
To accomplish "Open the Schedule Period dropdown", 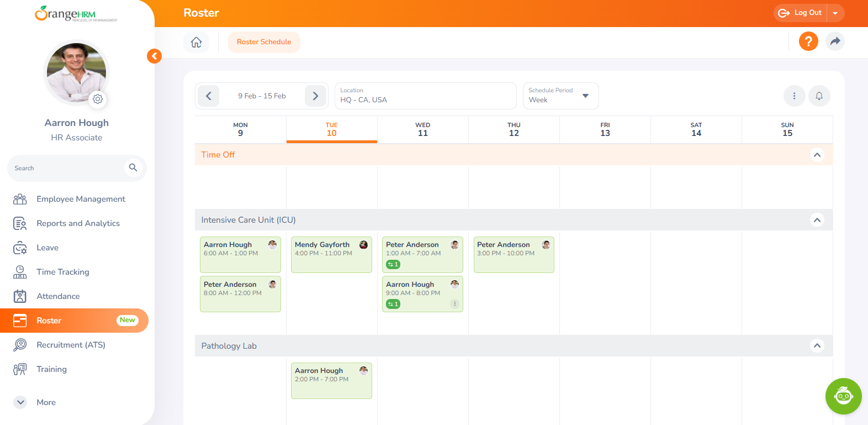I will click(560, 96).
